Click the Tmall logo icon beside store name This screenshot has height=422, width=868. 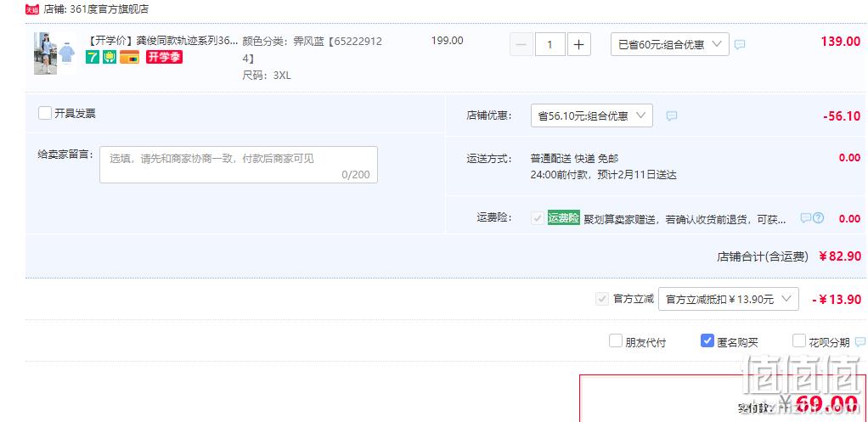click(32, 9)
